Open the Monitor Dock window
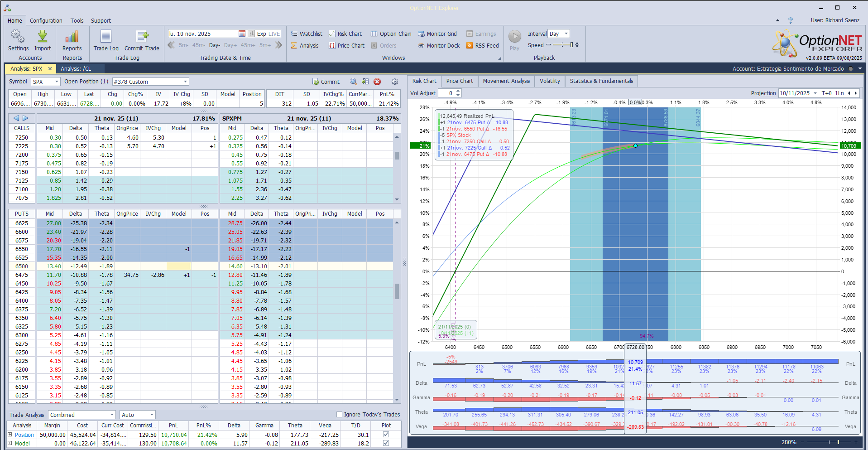 (439, 45)
